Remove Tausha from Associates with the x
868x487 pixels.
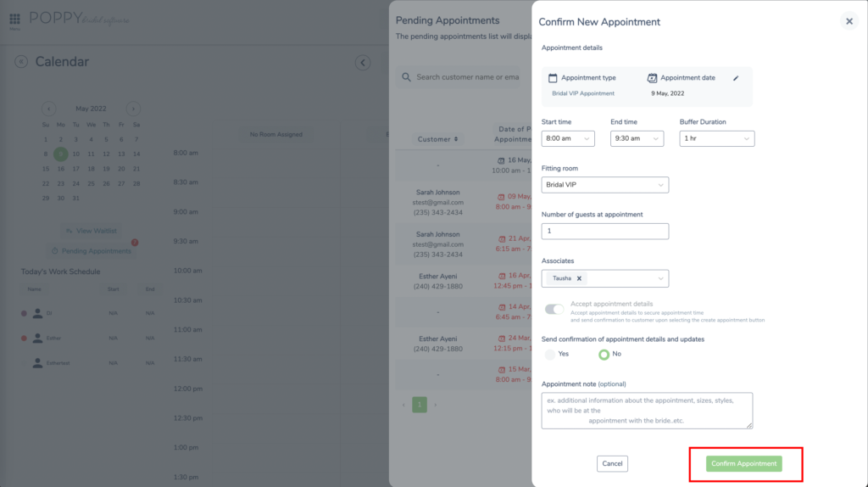point(579,278)
